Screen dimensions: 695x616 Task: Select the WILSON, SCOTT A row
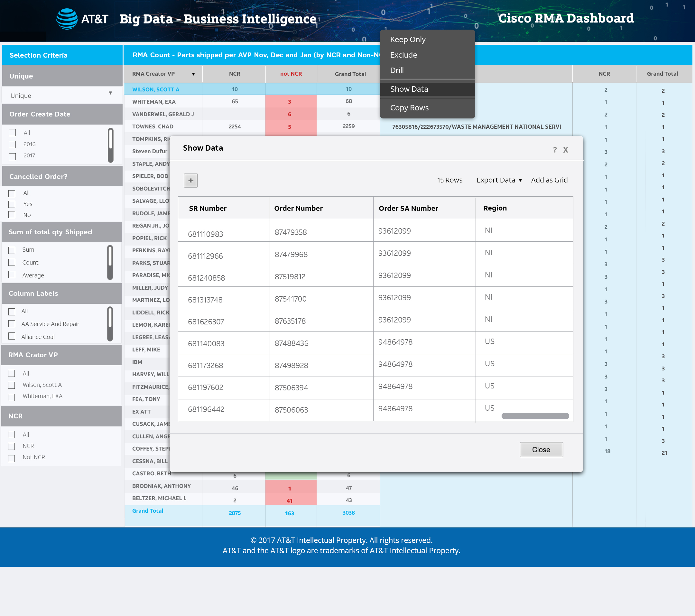click(155, 89)
